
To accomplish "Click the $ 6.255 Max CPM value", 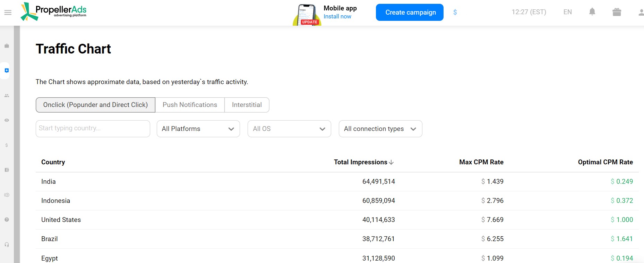I will click(492, 239).
